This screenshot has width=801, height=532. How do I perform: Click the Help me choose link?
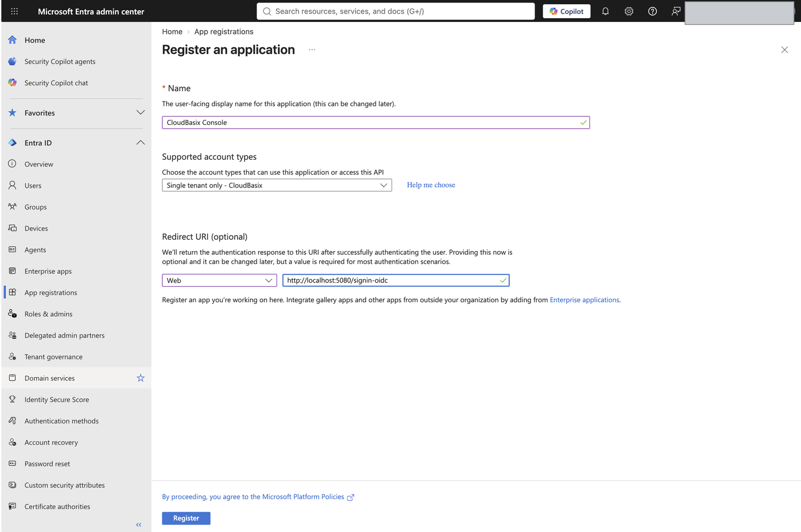[x=431, y=185]
